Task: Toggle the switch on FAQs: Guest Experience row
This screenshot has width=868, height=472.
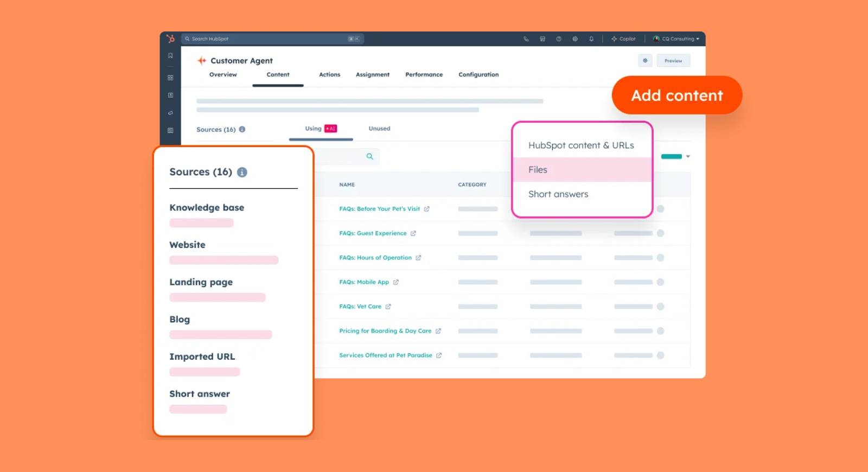Action: pos(660,233)
